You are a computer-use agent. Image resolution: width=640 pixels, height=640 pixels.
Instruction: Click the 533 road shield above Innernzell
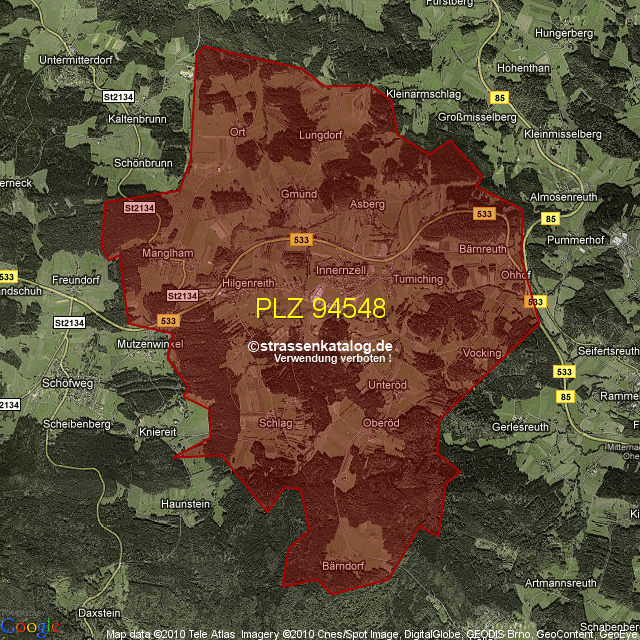[x=300, y=240]
